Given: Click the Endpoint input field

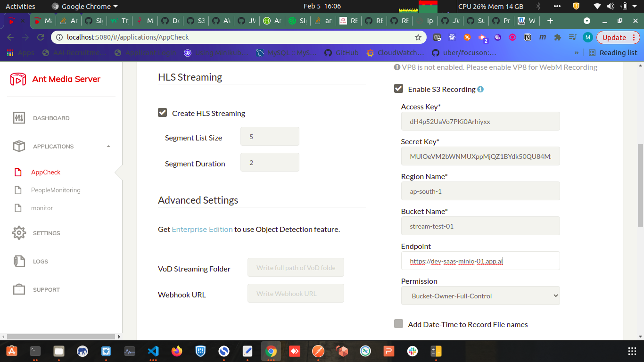Looking at the screenshot, I should (x=480, y=261).
